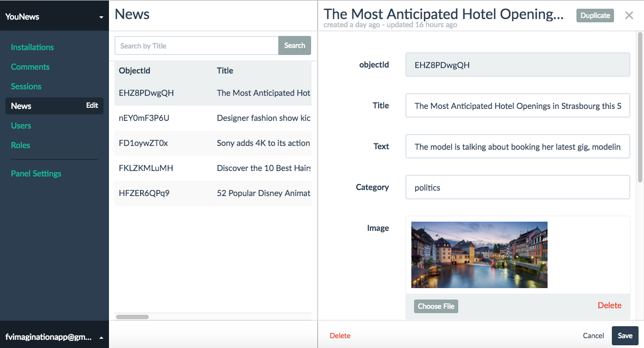The image size is (644, 348).
Task: Edit the Title input field
Action: point(518,106)
